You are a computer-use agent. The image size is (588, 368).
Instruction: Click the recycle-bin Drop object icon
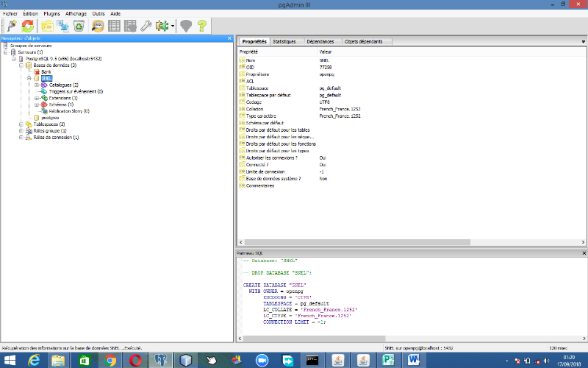click(x=79, y=26)
